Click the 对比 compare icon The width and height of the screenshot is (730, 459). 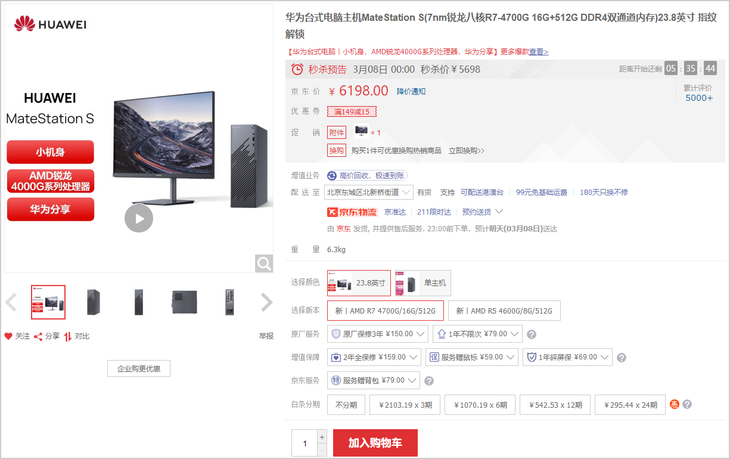(x=68, y=336)
